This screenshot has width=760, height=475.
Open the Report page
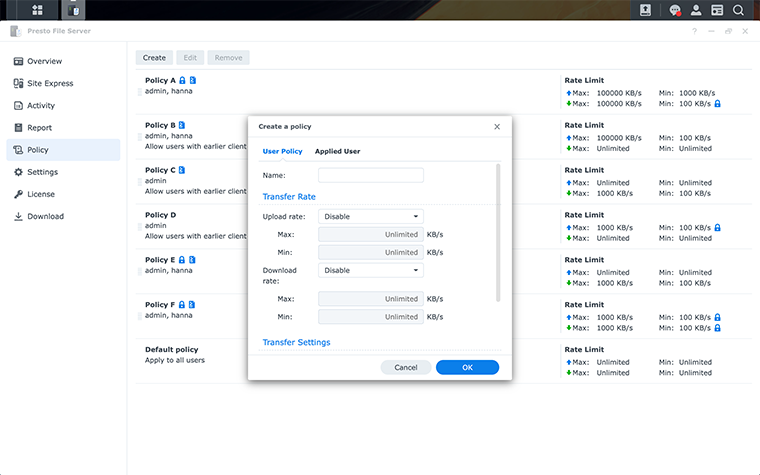point(39,128)
